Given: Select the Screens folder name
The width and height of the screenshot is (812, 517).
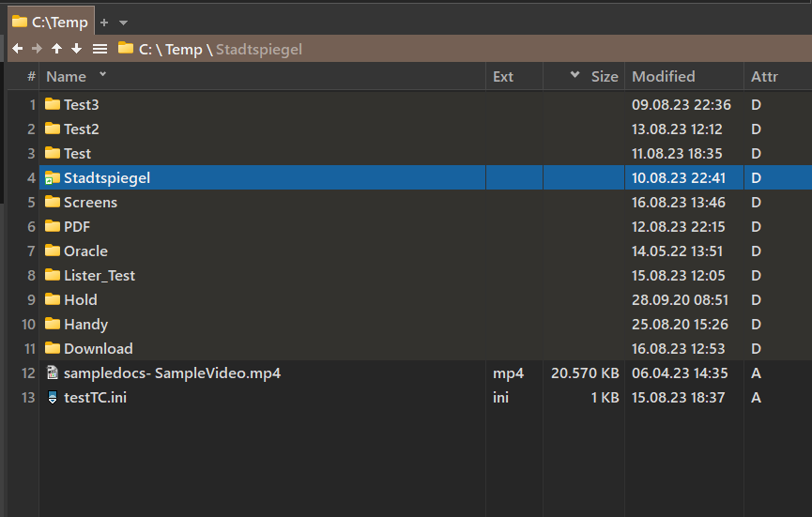Looking at the screenshot, I should coord(91,203).
